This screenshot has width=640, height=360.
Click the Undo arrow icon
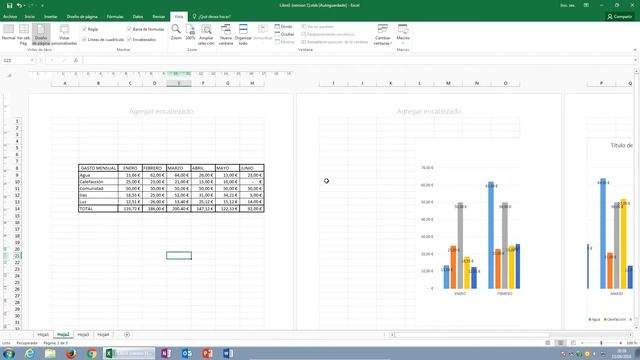click(19, 5)
